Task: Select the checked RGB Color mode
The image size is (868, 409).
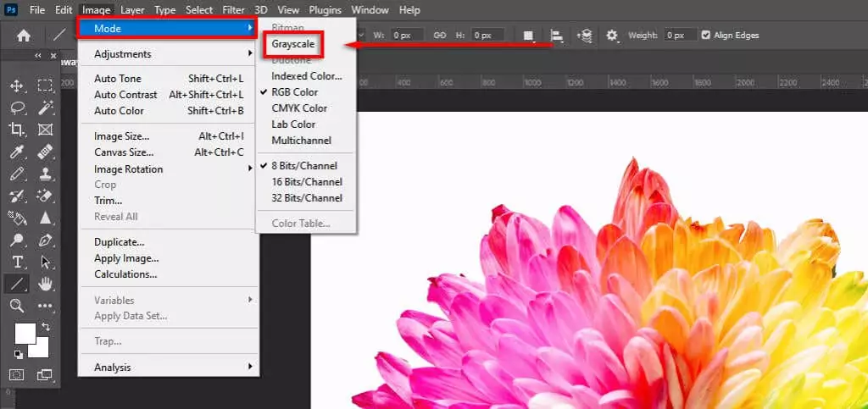Action: 294,92
